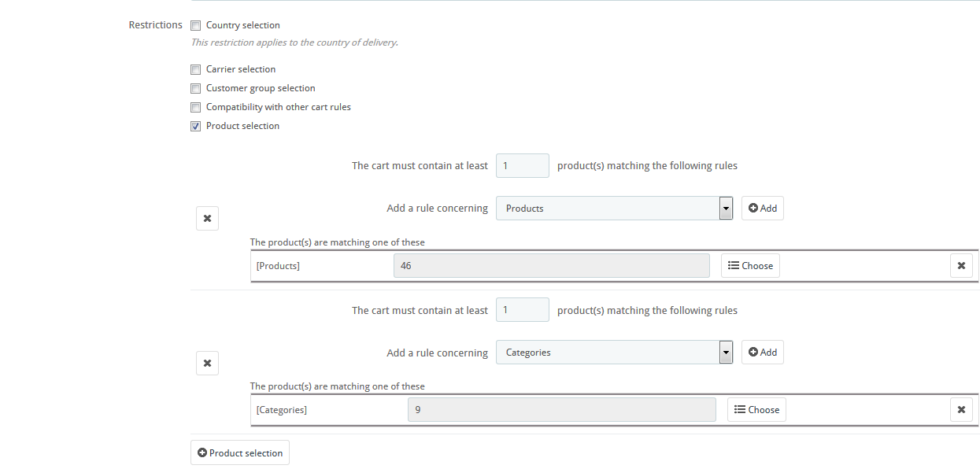Toggle Compatibility with other cart rules

point(196,108)
